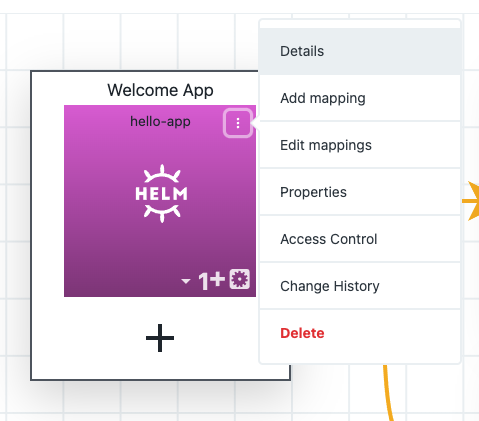Click the Welcome App title
The height and width of the screenshot is (421, 479).
click(160, 90)
